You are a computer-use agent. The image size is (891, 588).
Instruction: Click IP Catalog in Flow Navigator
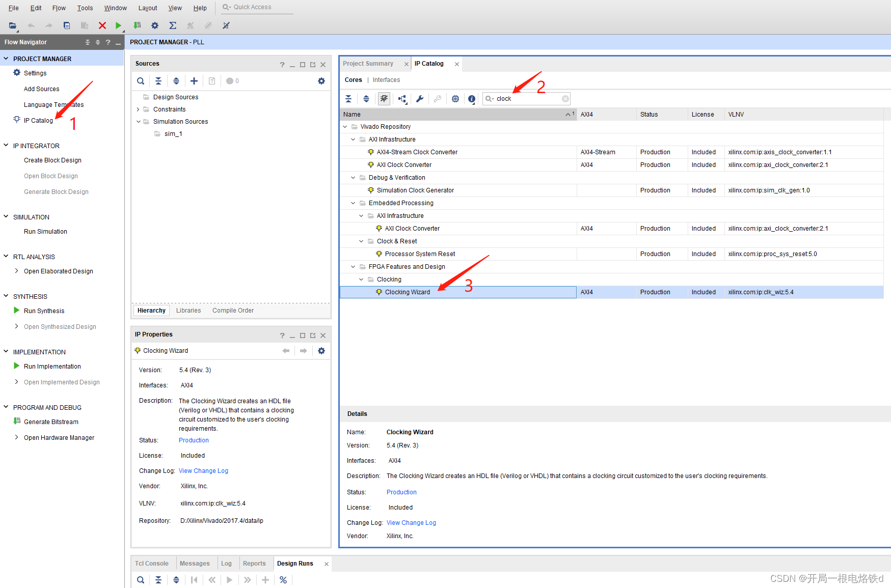point(38,121)
